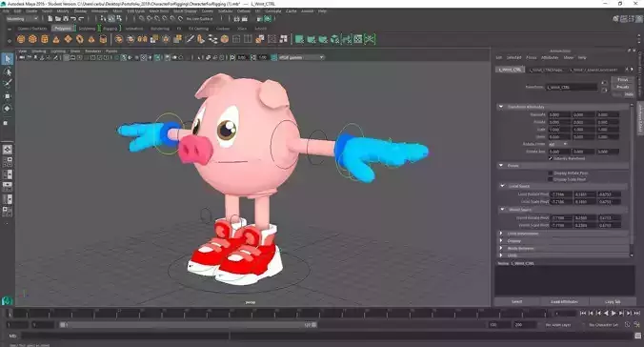Image resolution: width=644 pixels, height=347 pixels.
Task: Click the Multi-Cut knife shelf icon
Action: click(190, 39)
